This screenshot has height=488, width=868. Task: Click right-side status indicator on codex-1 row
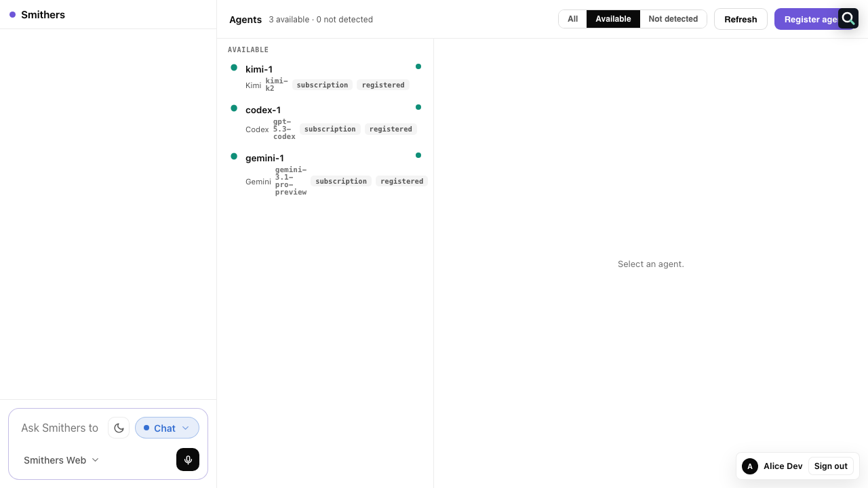point(418,107)
